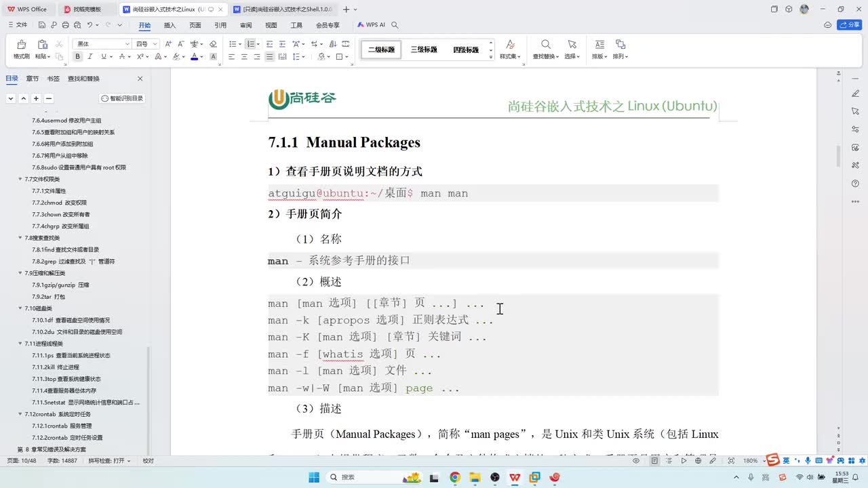
Task: Collapse the 7.11进程线程类 outline section
Action: [20, 344]
